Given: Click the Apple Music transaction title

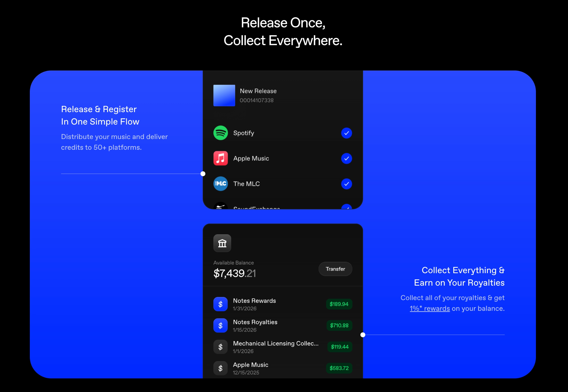Looking at the screenshot, I should (x=250, y=365).
